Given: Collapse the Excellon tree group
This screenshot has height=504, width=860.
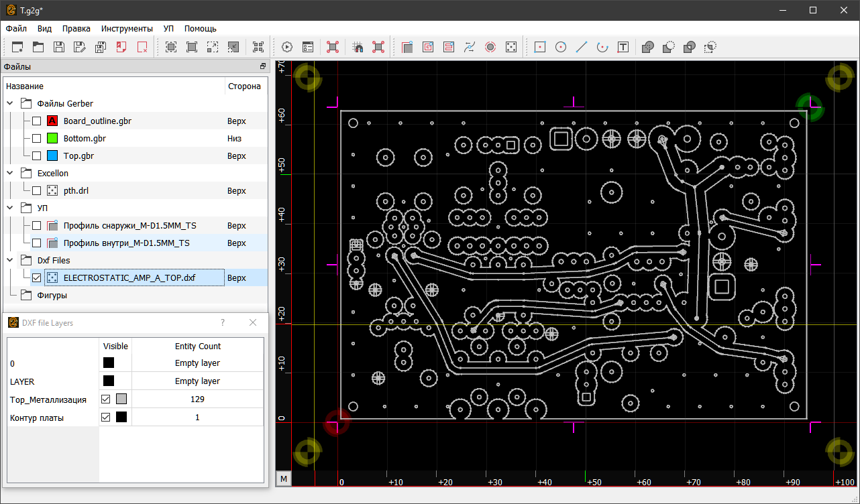Looking at the screenshot, I should click(11, 174).
